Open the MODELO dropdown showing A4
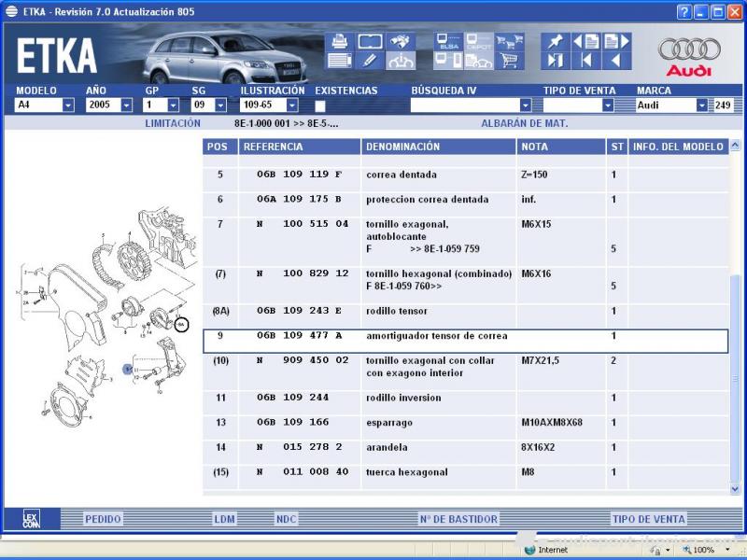 [68, 105]
